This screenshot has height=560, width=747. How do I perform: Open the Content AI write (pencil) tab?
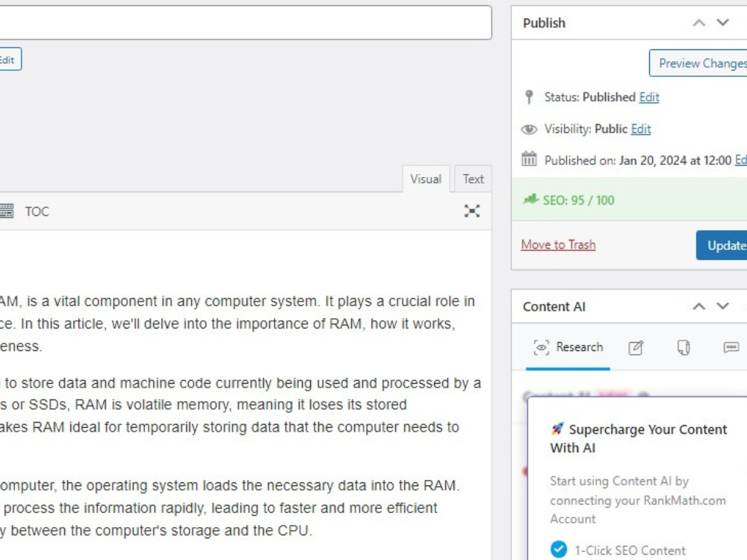[636, 348]
